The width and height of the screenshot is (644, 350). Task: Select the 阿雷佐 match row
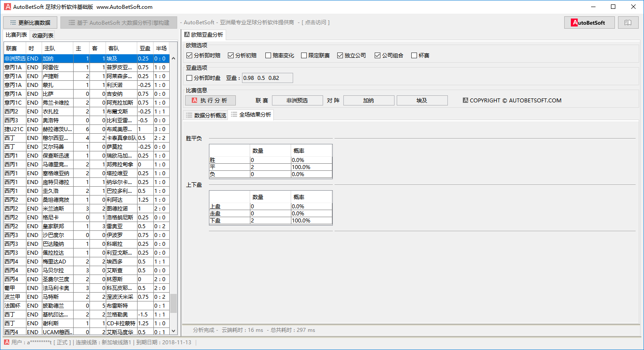click(x=86, y=68)
